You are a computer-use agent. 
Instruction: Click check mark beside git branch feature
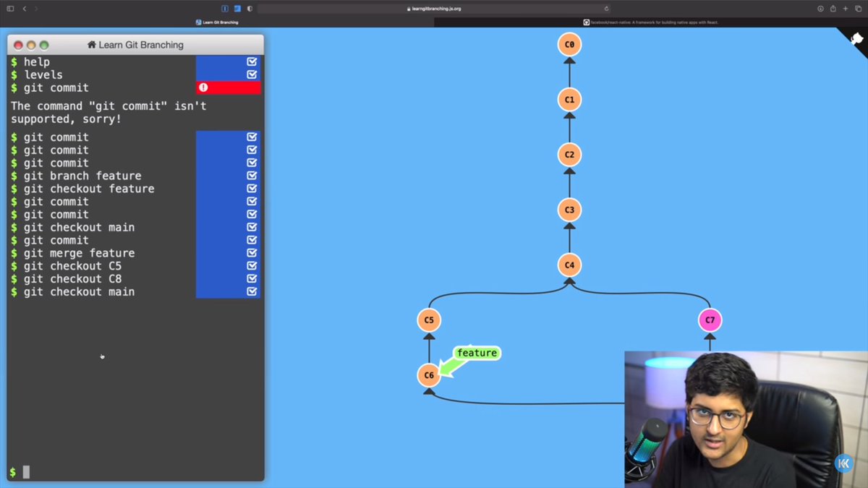click(x=252, y=176)
